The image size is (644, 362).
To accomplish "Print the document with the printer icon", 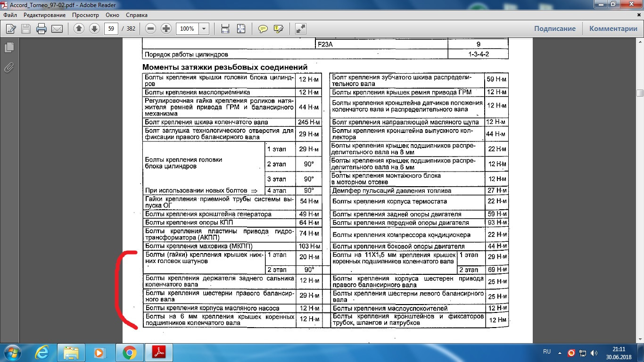I will pos(41,29).
